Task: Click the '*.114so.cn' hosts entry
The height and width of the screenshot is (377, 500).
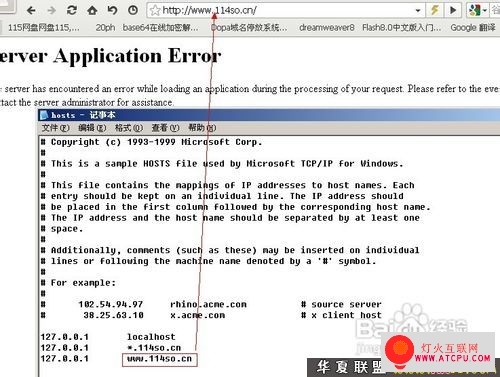Action: point(154,348)
